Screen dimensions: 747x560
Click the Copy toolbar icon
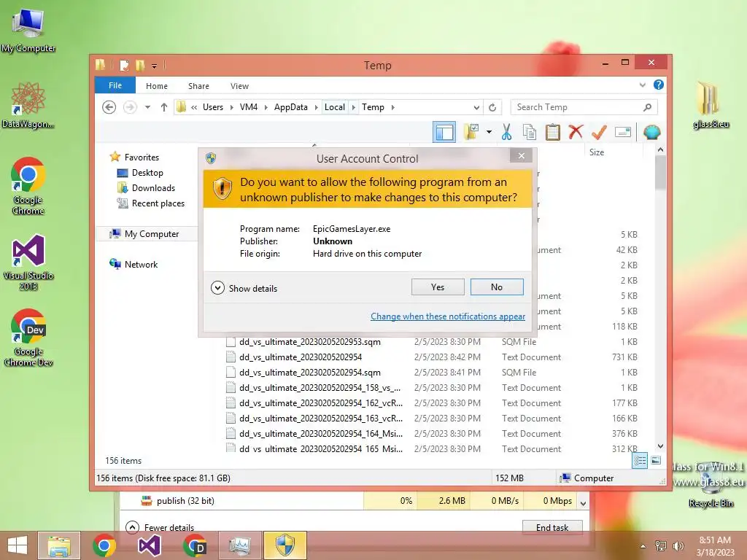(x=530, y=132)
